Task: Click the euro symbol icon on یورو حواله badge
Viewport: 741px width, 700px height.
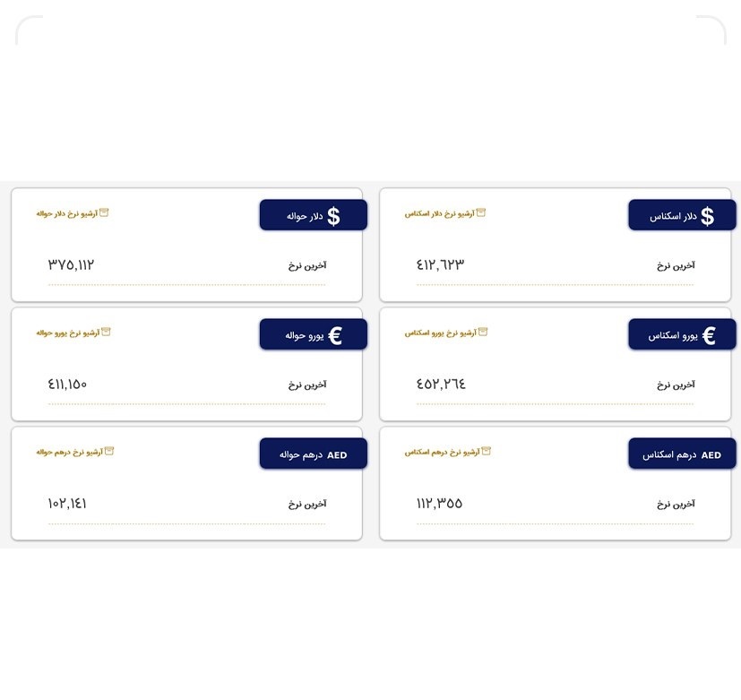Action: (x=337, y=333)
